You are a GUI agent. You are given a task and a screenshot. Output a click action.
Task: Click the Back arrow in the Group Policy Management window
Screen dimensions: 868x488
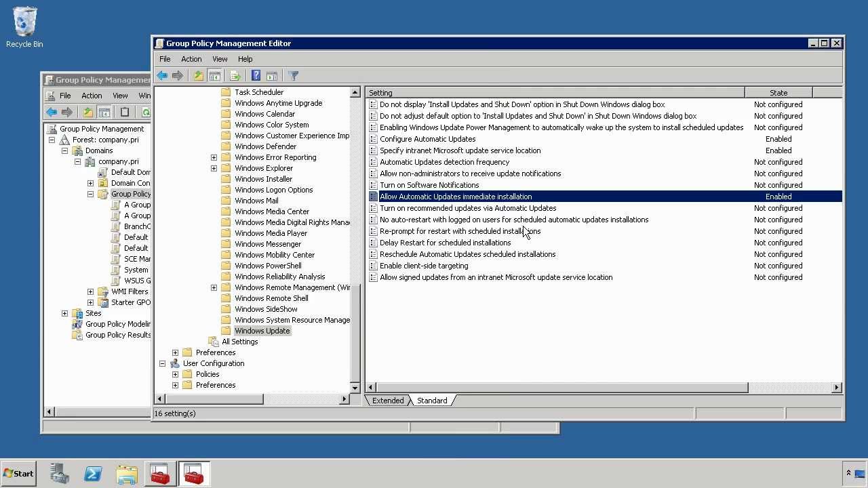(52, 113)
